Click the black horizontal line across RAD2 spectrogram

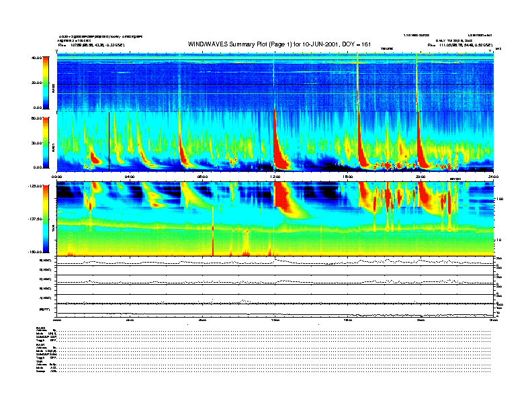pos(275,84)
